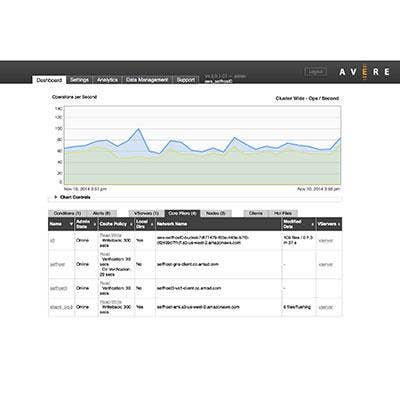Image resolution: width=400 pixels, height=400 pixels.
Task: Open the Hot Files tab
Action: click(283, 213)
